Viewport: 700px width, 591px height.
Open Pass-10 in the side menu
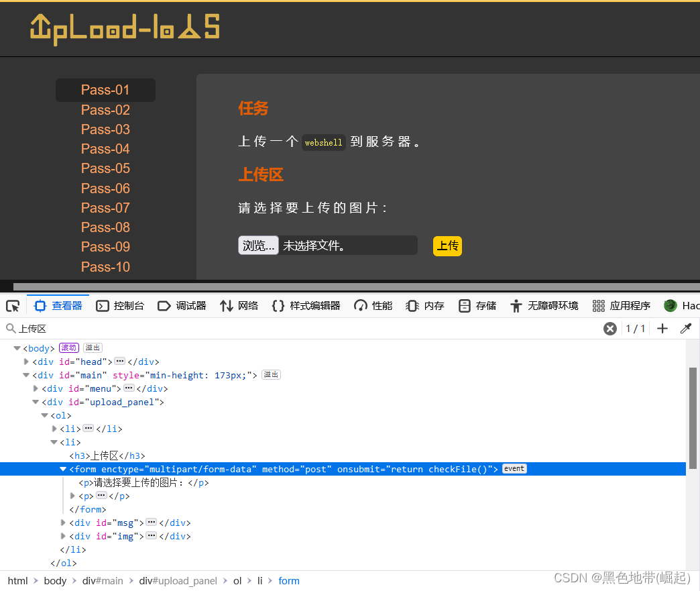[105, 267]
